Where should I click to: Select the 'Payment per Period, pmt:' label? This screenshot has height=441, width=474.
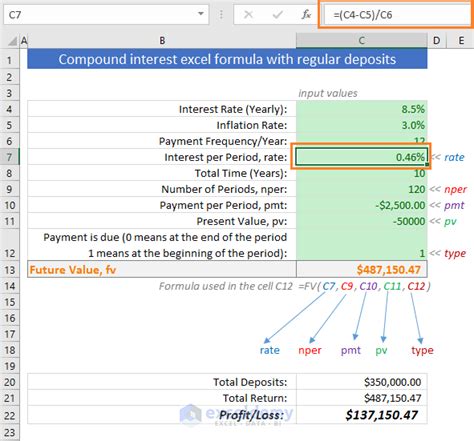162,205
